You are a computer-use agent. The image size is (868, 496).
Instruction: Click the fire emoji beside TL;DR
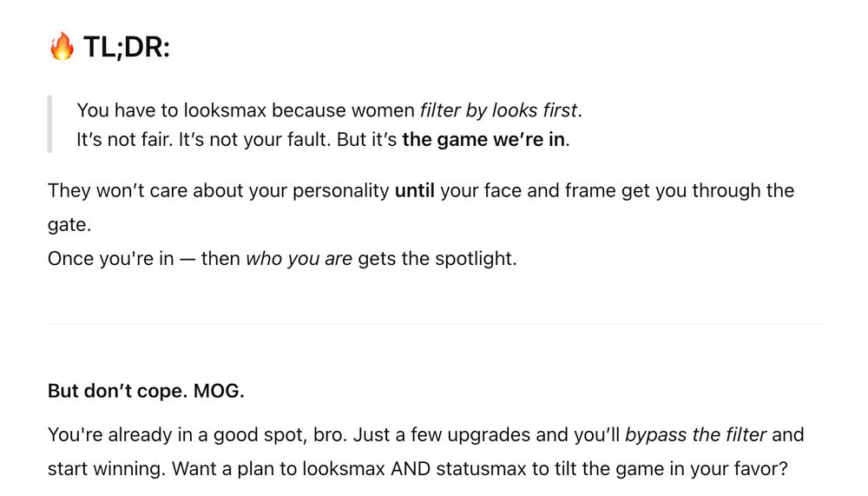point(62,46)
